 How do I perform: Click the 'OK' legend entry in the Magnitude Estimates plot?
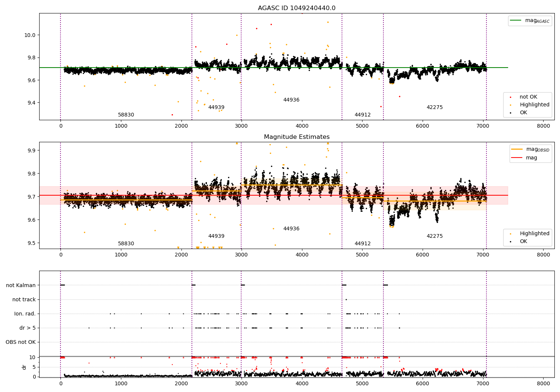click(x=523, y=242)
